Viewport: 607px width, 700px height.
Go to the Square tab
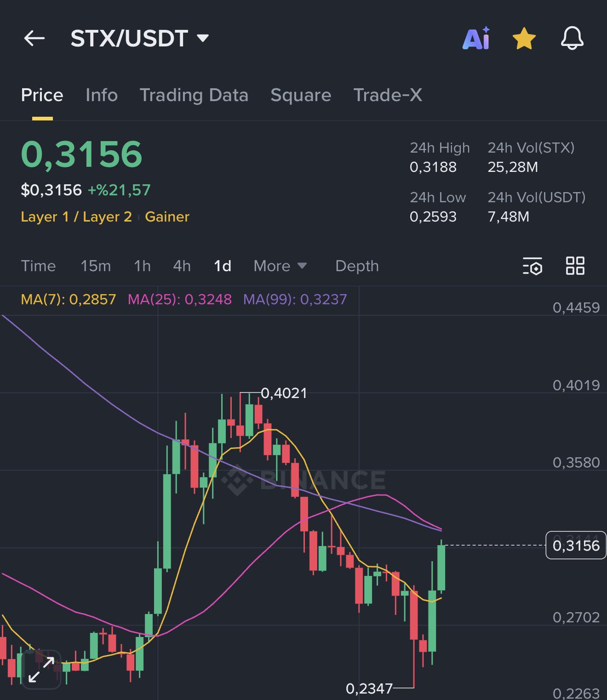pyautogui.click(x=301, y=95)
